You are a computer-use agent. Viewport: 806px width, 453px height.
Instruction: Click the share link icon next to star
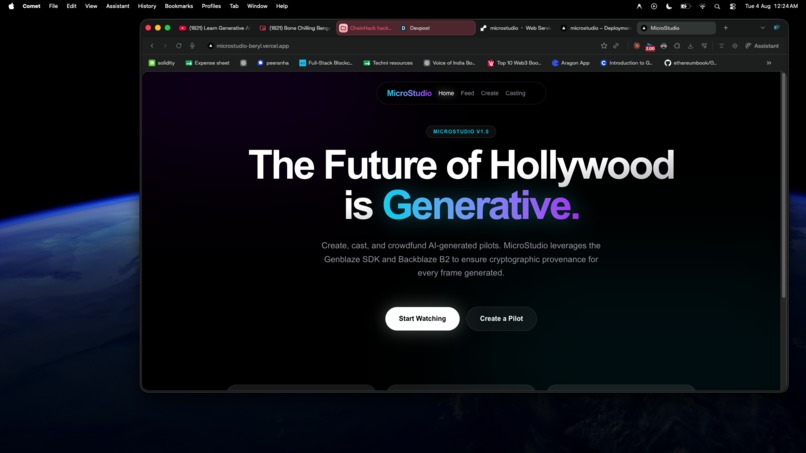point(616,46)
